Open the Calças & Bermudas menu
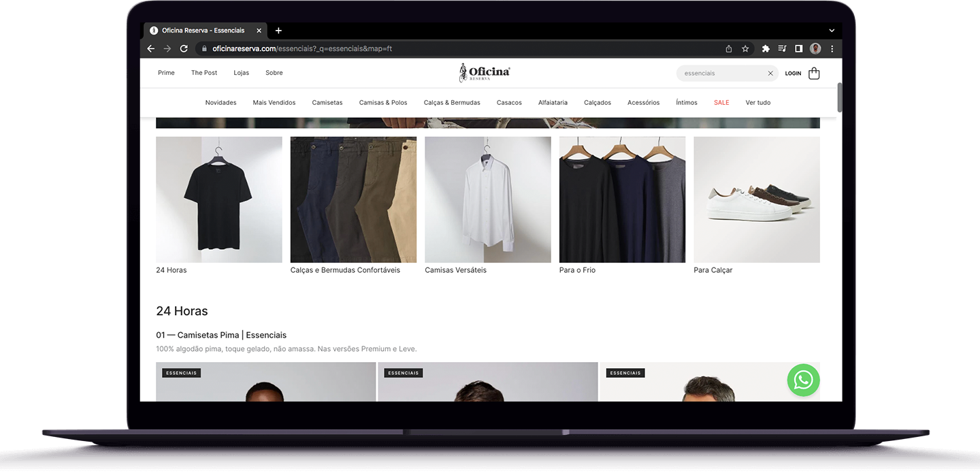Viewport: 980px width, 473px height. 452,103
